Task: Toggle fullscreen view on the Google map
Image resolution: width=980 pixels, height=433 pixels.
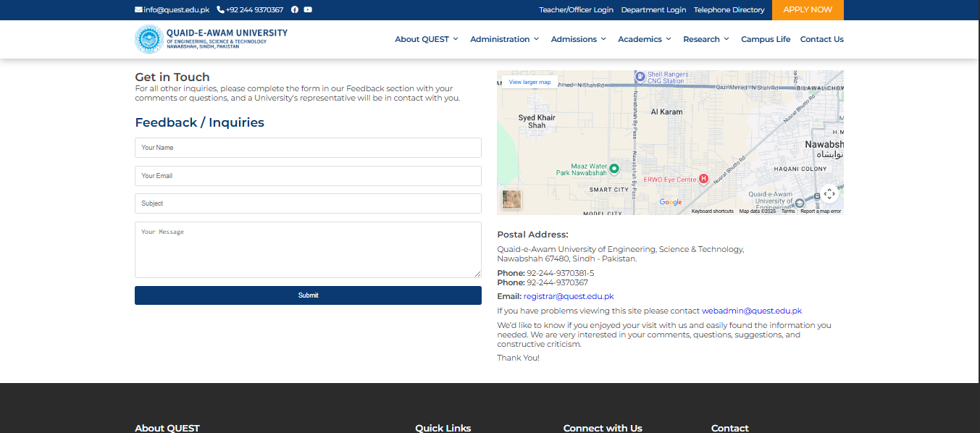Action: click(x=829, y=194)
